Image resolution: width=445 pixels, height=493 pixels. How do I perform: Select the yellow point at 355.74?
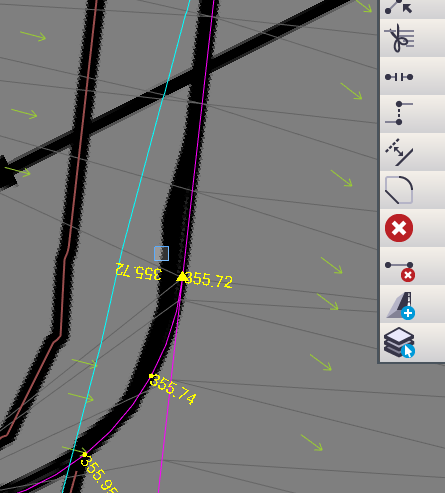tap(151, 376)
